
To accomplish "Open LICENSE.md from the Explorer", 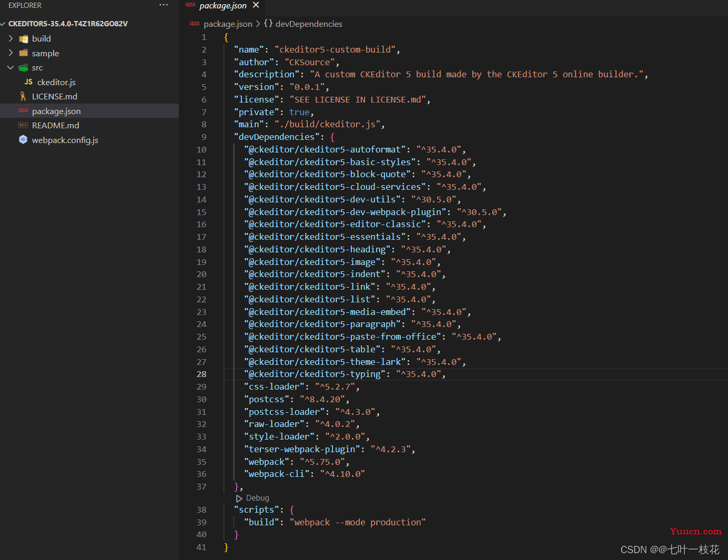I will (55, 96).
